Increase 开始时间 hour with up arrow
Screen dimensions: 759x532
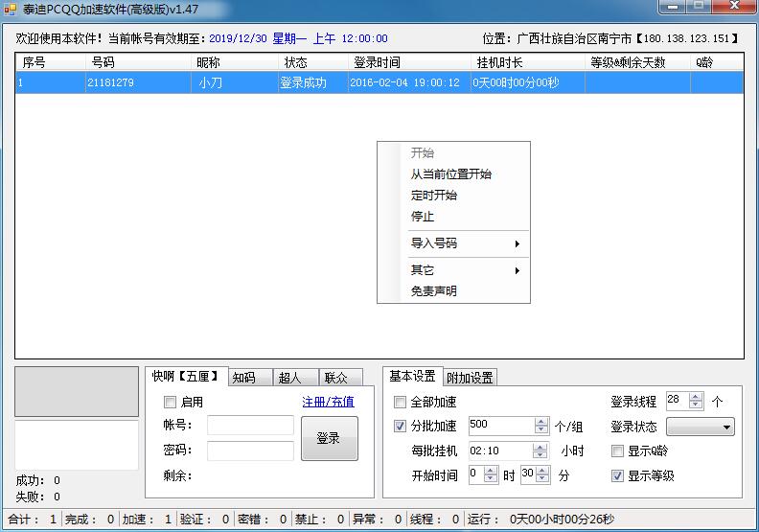(491, 471)
